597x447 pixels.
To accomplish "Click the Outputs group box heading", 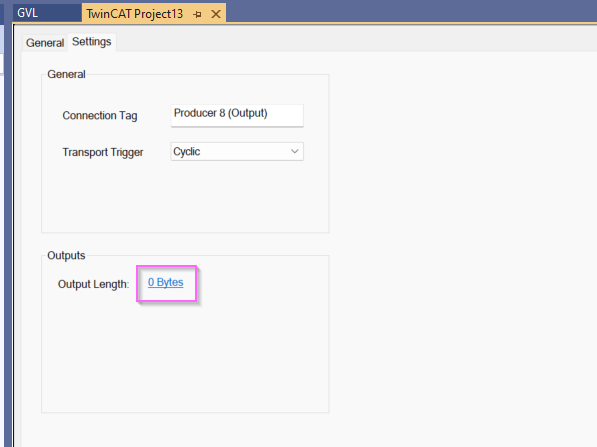I will pyautogui.click(x=66, y=255).
